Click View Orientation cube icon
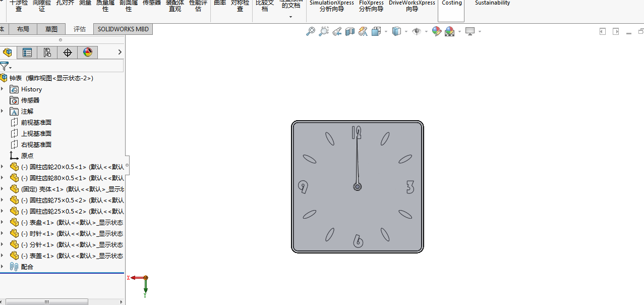This screenshot has height=305, width=644. (x=376, y=31)
